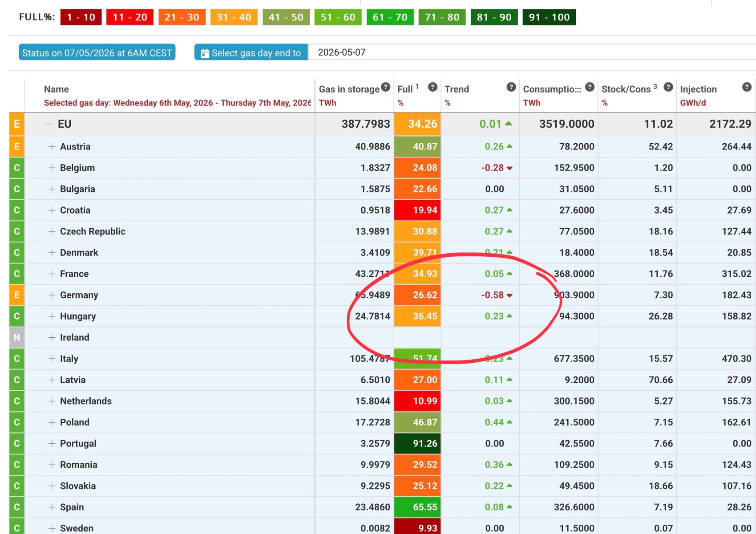The image size is (756, 534).
Task: Click the green C badge beside Poland
Action: coord(17,422)
